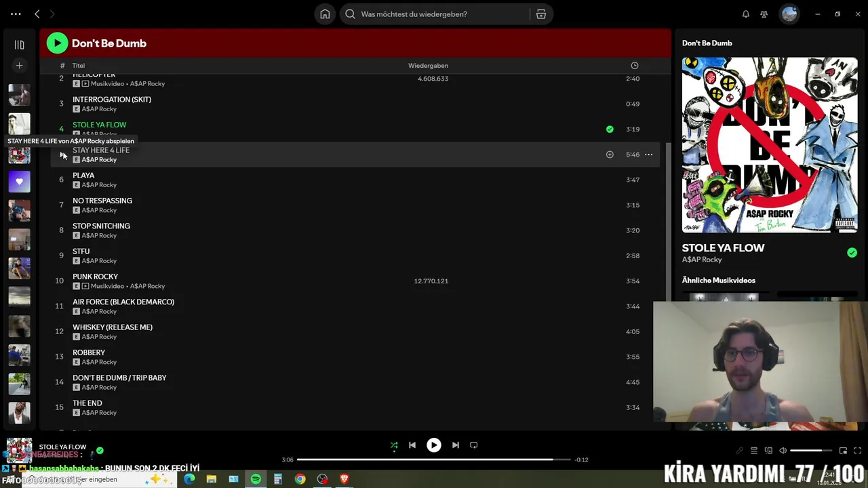
Task: Expand the library sidebar icon
Action: [19, 45]
